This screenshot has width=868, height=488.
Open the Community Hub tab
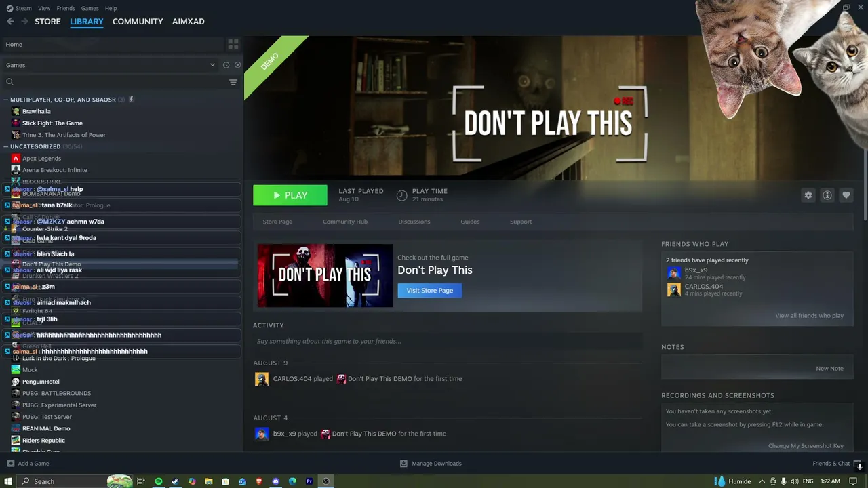pos(345,222)
